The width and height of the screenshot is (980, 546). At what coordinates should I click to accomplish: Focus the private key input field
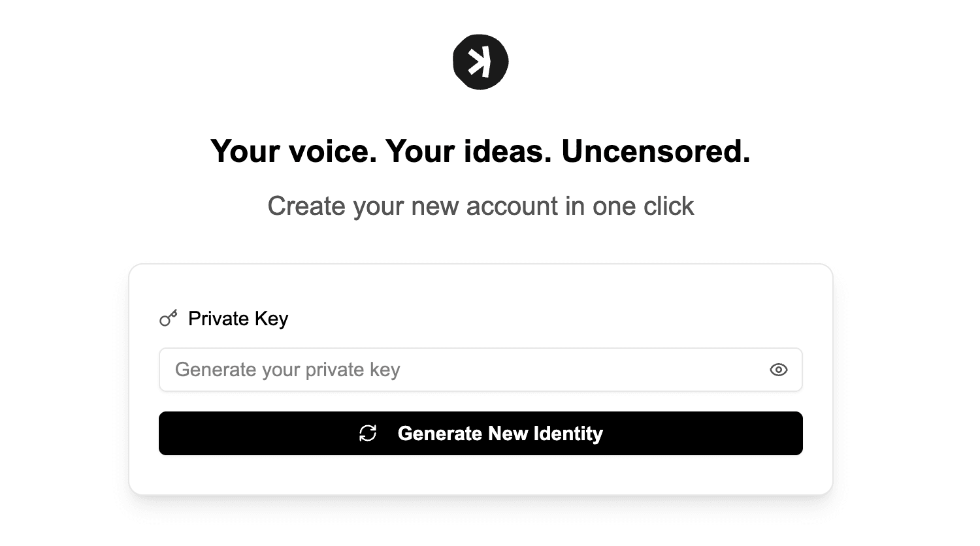457,370
